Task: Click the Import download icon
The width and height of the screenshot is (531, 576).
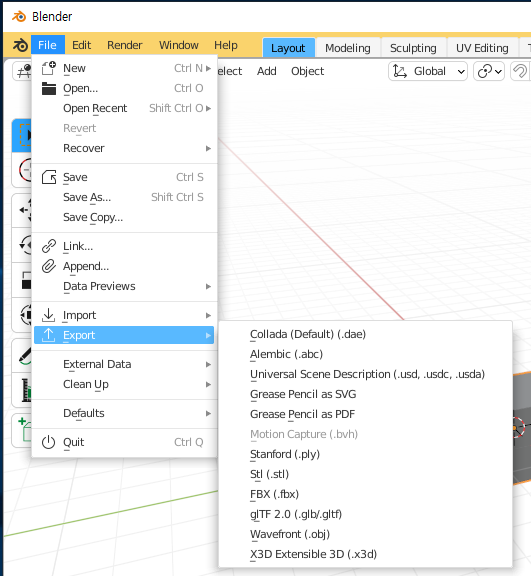Action: click(x=48, y=315)
